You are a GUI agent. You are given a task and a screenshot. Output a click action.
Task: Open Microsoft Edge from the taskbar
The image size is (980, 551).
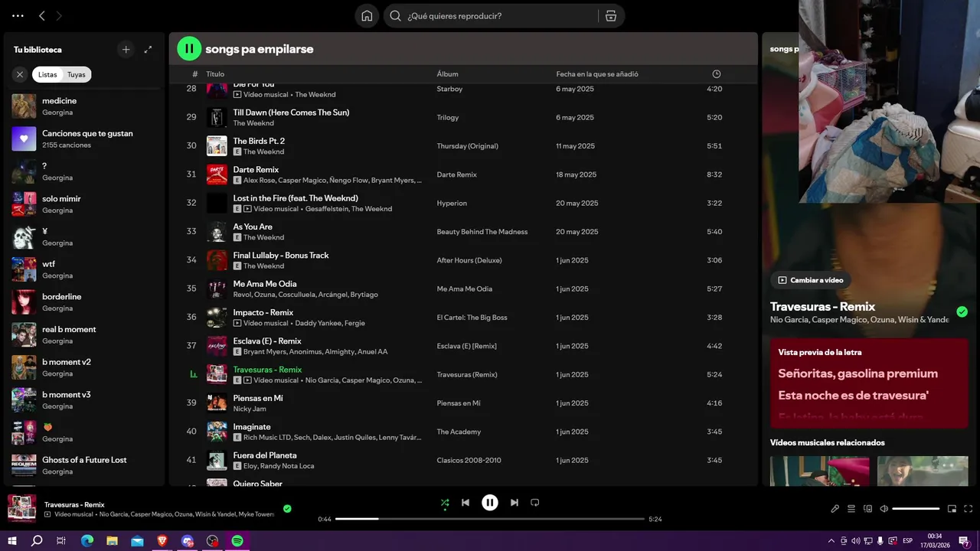pyautogui.click(x=87, y=541)
